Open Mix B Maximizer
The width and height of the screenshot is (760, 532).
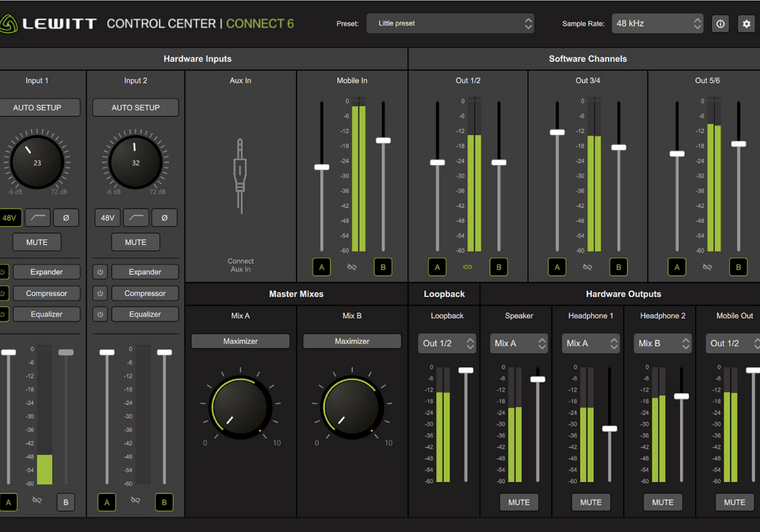tap(352, 341)
